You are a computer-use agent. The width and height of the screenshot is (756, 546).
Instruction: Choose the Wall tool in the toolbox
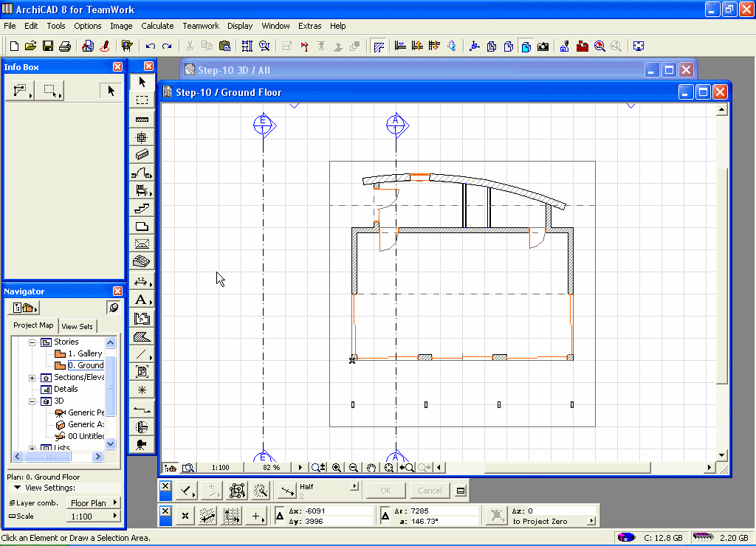tap(142, 119)
